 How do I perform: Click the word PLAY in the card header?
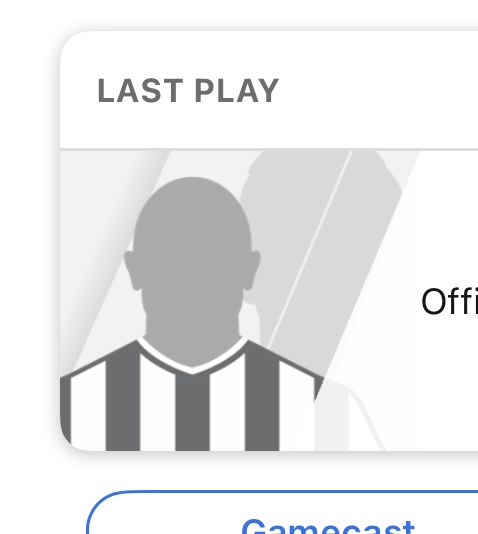pyautogui.click(x=237, y=91)
